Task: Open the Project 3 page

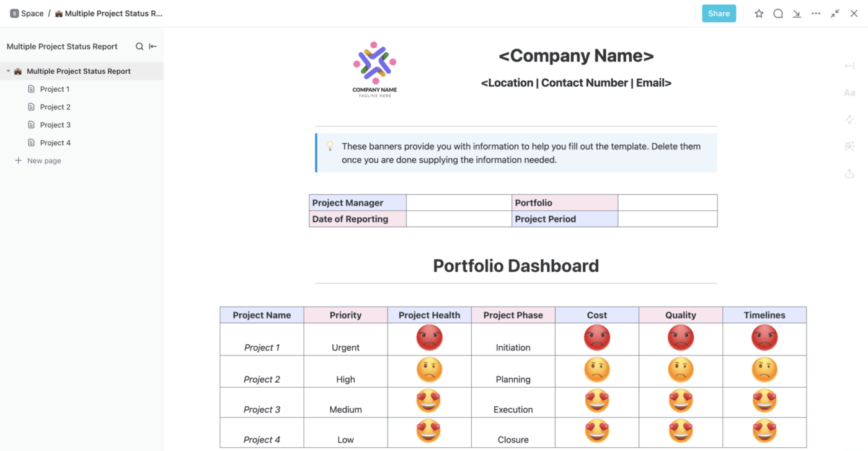Action: (x=55, y=125)
